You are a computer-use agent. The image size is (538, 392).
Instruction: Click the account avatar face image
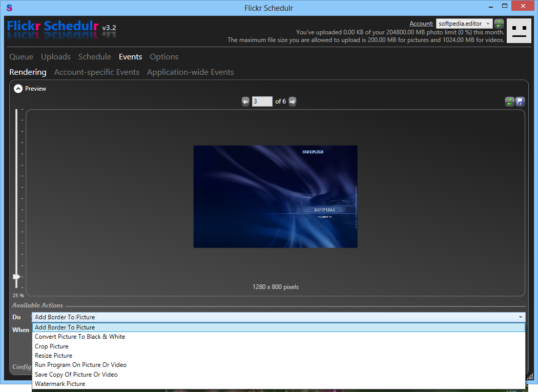[519, 31]
